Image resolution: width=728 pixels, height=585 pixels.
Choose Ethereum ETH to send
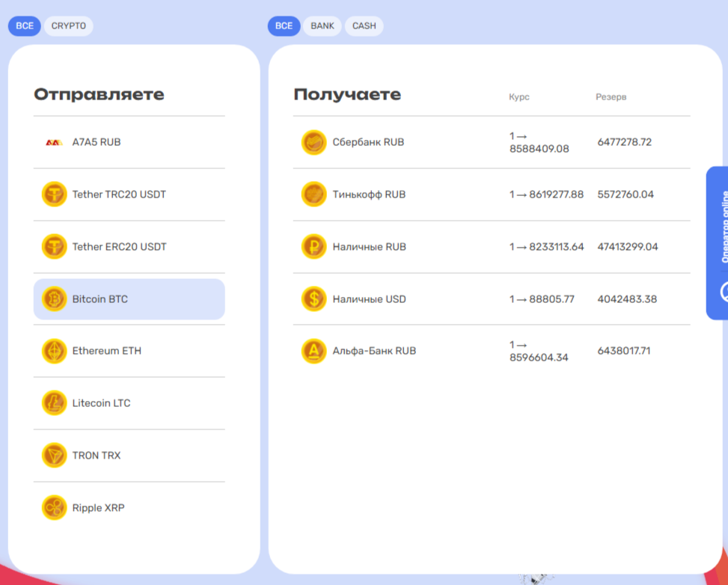(x=129, y=351)
